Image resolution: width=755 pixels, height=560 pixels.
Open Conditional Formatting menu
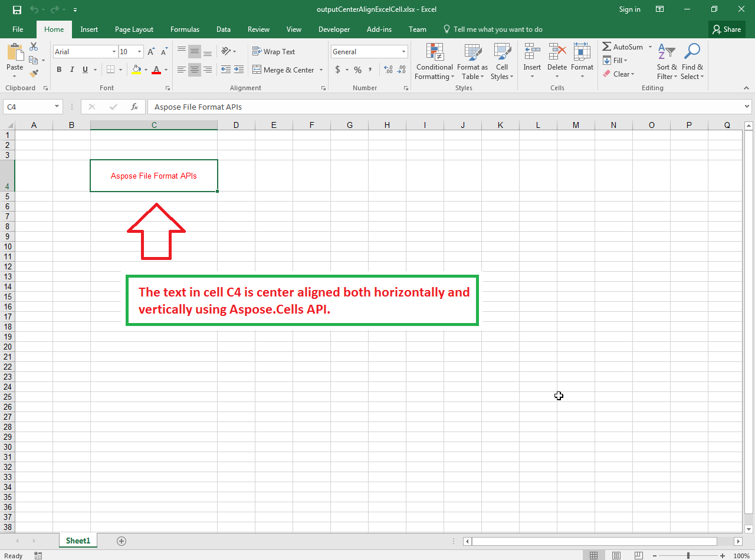tap(435, 61)
